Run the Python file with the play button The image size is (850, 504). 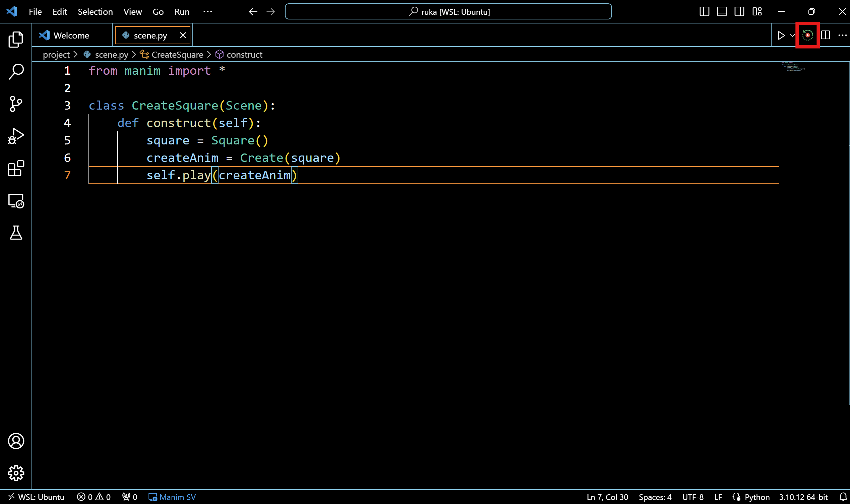tap(781, 35)
